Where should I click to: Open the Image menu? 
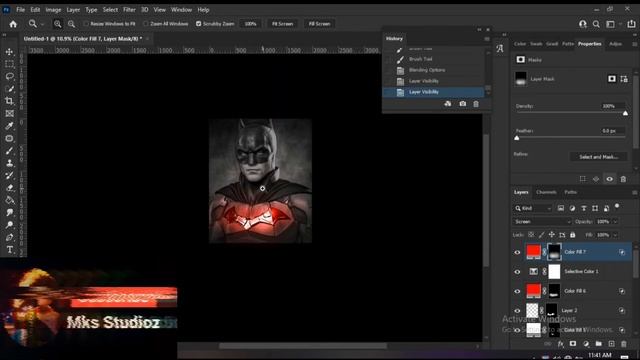pyautogui.click(x=53, y=9)
